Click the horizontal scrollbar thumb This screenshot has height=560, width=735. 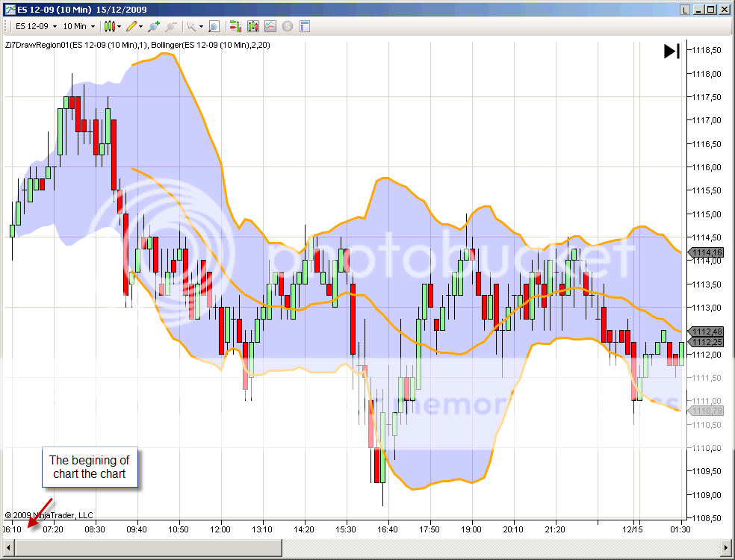(148, 548)
